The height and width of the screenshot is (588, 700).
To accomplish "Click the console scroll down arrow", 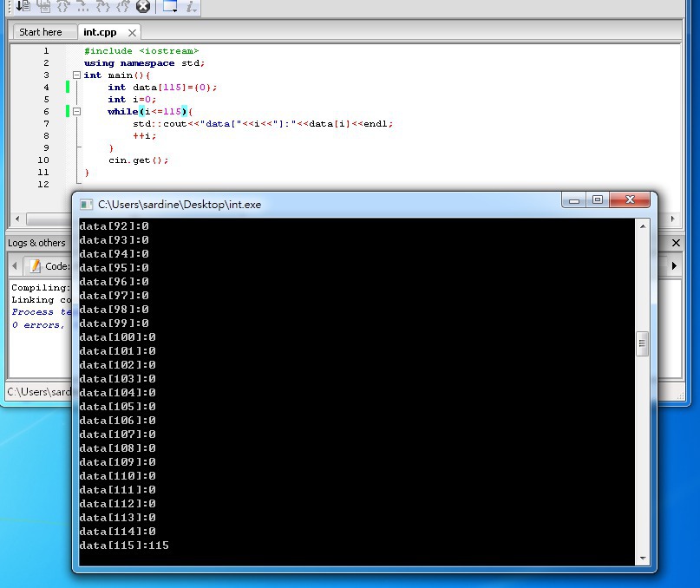I will [643, 559].
